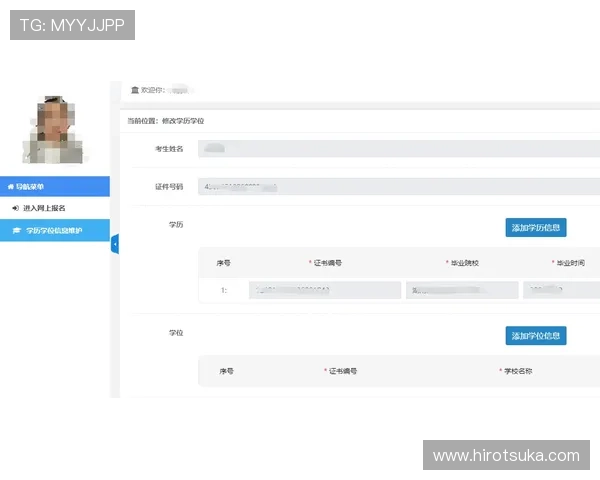
Task: Click the institution icon beside 欢迎你
Action: coord(135,90)
